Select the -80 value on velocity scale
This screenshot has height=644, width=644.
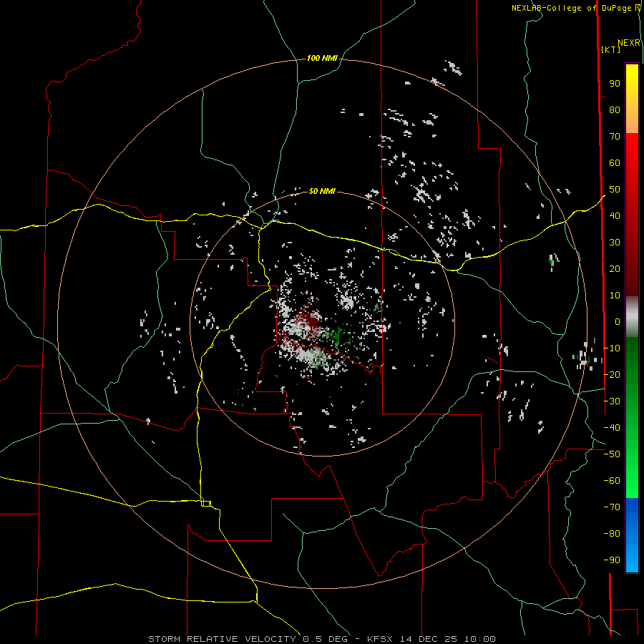pos(612,534)
